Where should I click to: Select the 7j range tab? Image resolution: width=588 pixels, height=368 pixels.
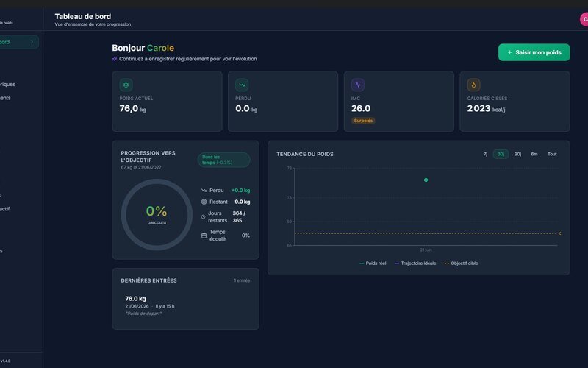click(485, 154)
